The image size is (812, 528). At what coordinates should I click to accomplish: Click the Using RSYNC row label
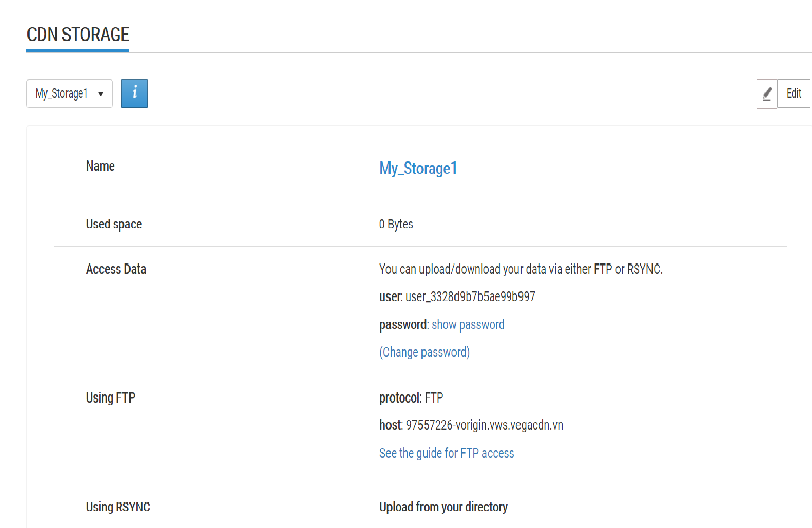(118, 507)
